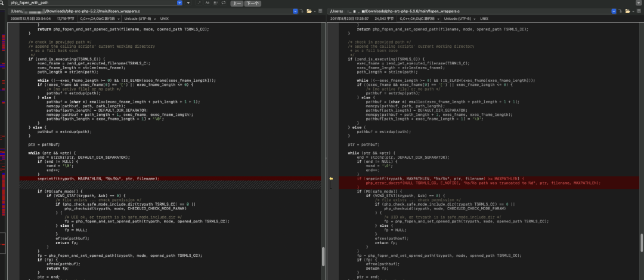
Task: Click left pane highlighted snprintf diff line
Action: (169, 179)
